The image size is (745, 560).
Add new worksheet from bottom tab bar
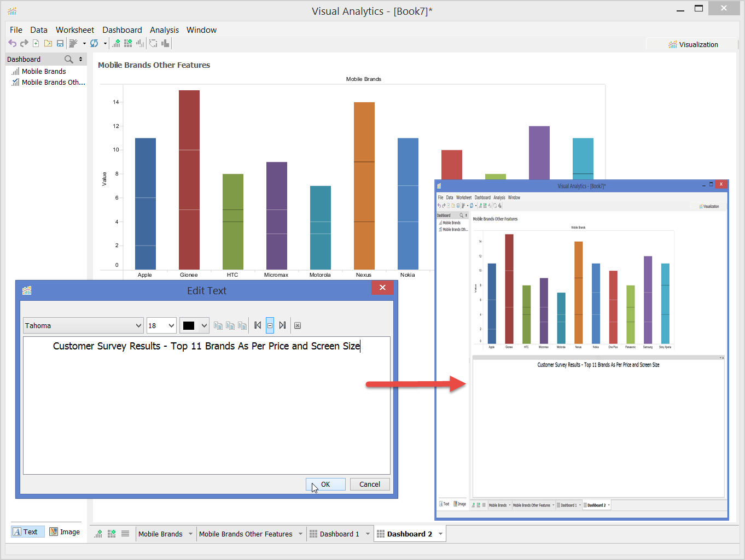pyautogui.click(x=98, y=534)
